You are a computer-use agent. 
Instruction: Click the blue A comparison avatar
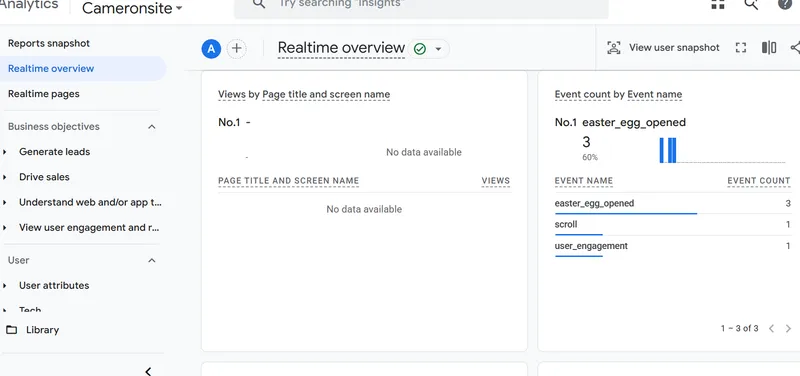pyautogui.click(x=211, y=49)
